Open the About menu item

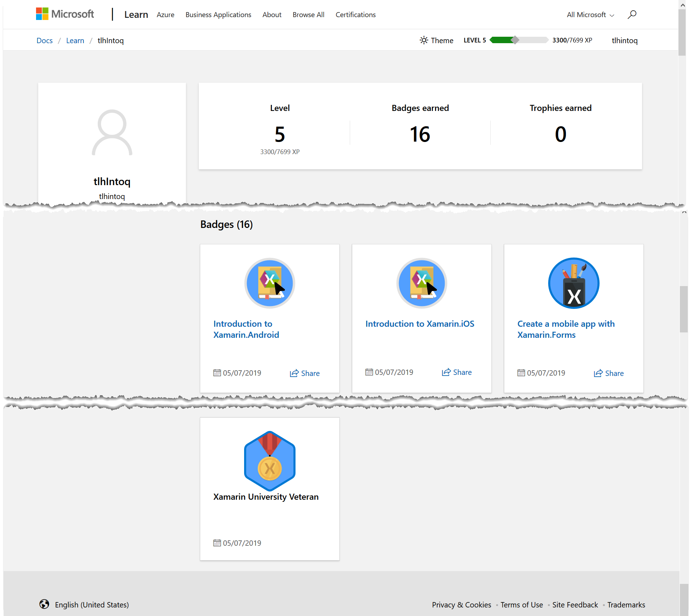point(272,15)
